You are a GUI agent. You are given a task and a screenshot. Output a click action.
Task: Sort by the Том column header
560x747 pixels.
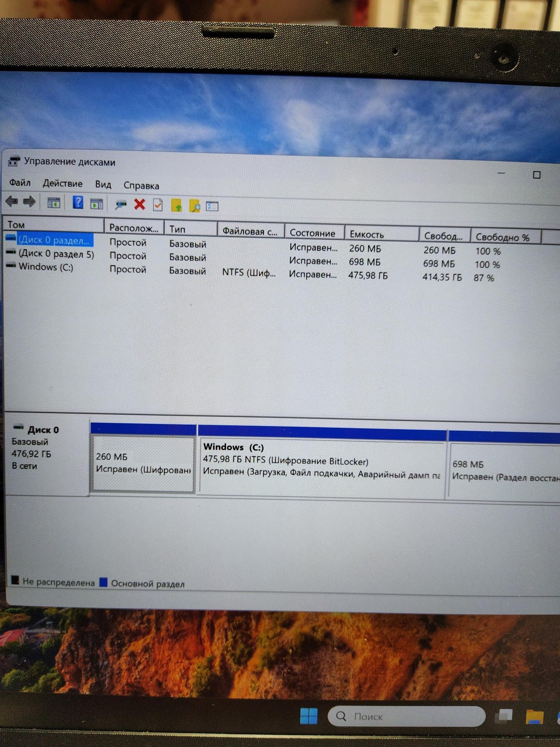click(53, 225)
